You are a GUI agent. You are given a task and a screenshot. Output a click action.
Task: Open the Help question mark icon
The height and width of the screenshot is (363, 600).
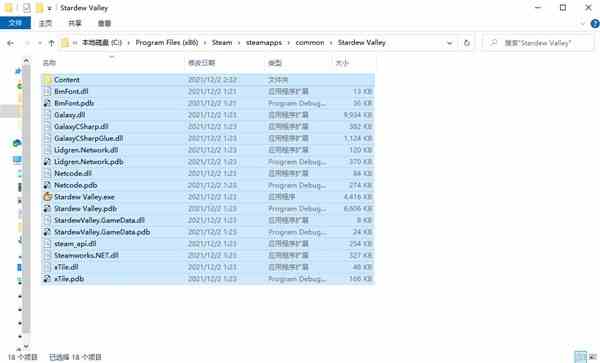tap(595, 24)
